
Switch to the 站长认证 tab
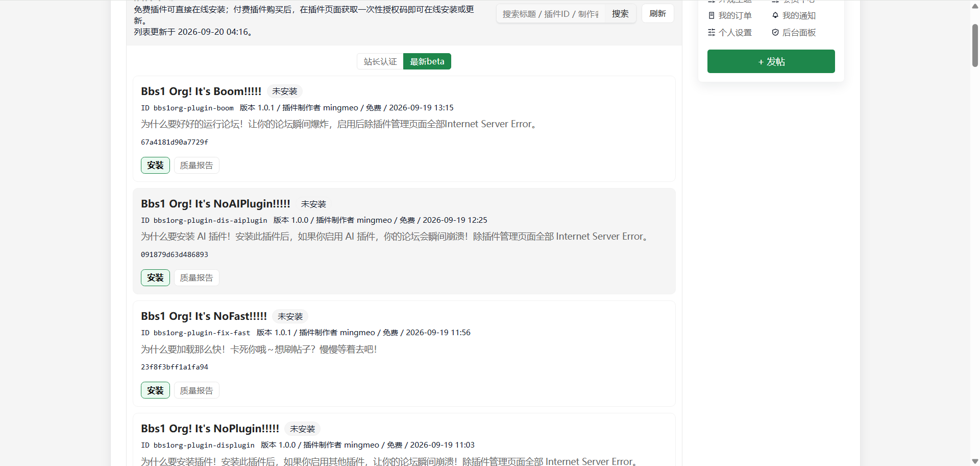click(x=380, y=61)
